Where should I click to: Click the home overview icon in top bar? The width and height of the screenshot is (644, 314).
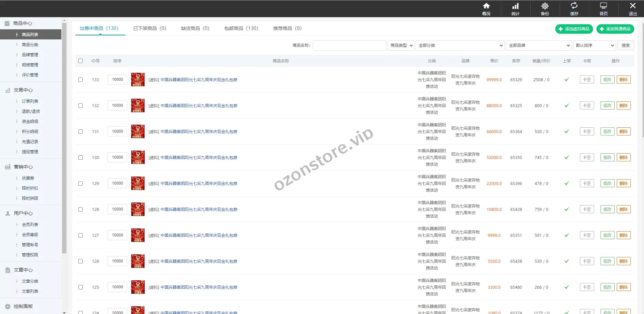click(x=486, y=6)
